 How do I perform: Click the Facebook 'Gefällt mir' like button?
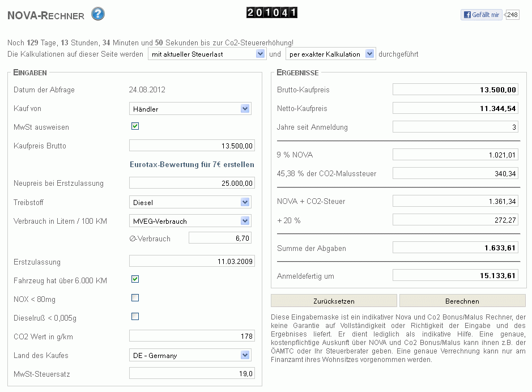[x=481, y=15]
